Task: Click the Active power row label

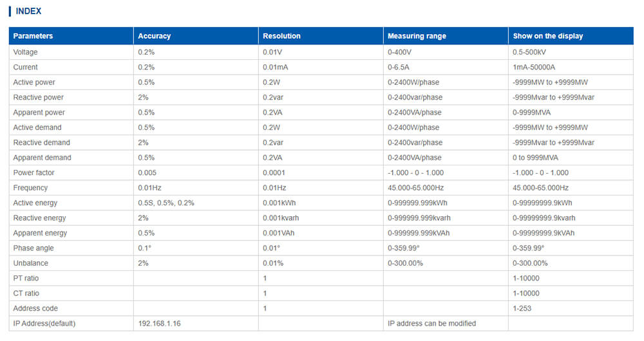Action: 34,82
